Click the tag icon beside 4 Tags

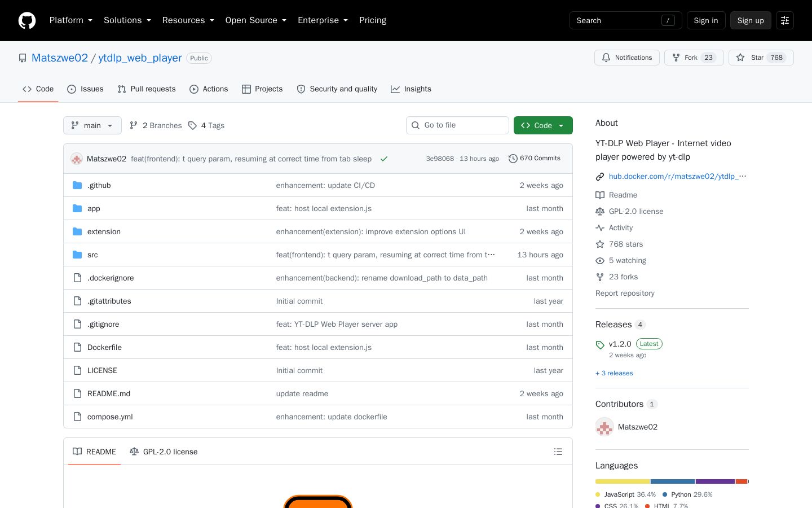coord(192,125)
